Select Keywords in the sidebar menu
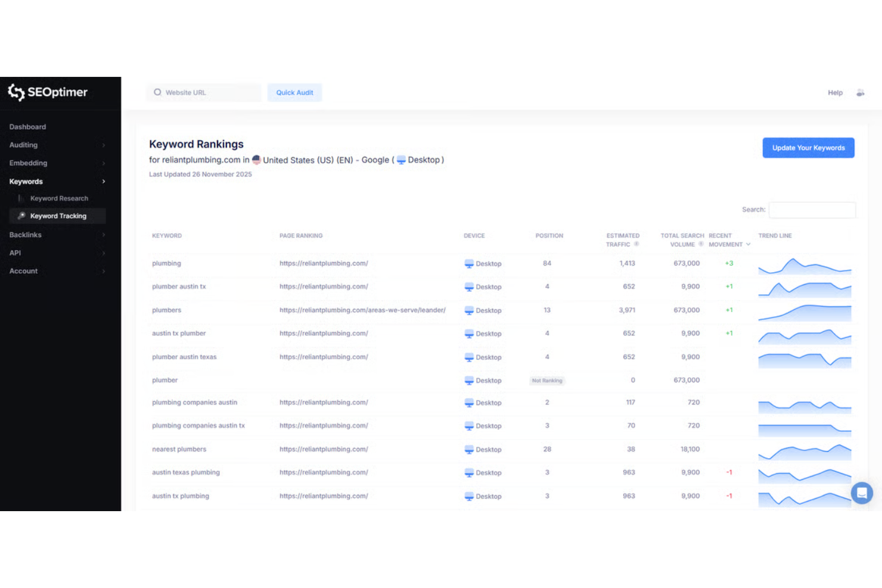The width and height of the screenshot is (882, 588). pos(26,181)
